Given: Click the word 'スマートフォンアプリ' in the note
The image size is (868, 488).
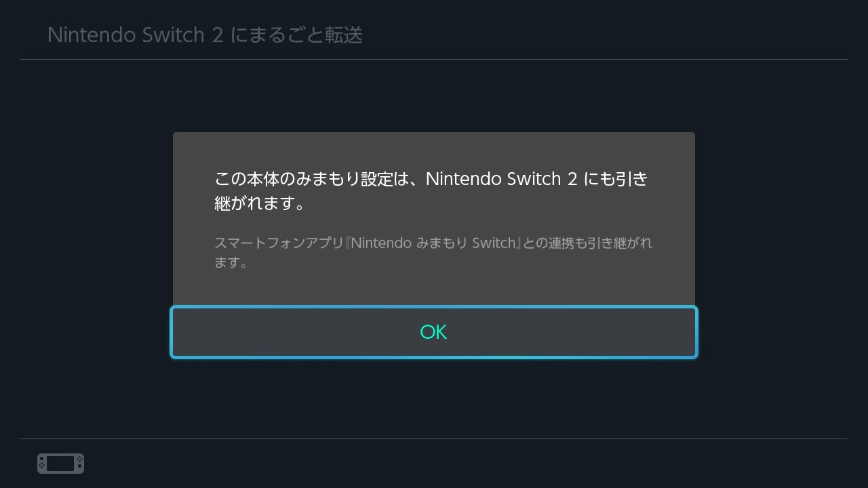Looking at the screenshot, I should 279,243.
